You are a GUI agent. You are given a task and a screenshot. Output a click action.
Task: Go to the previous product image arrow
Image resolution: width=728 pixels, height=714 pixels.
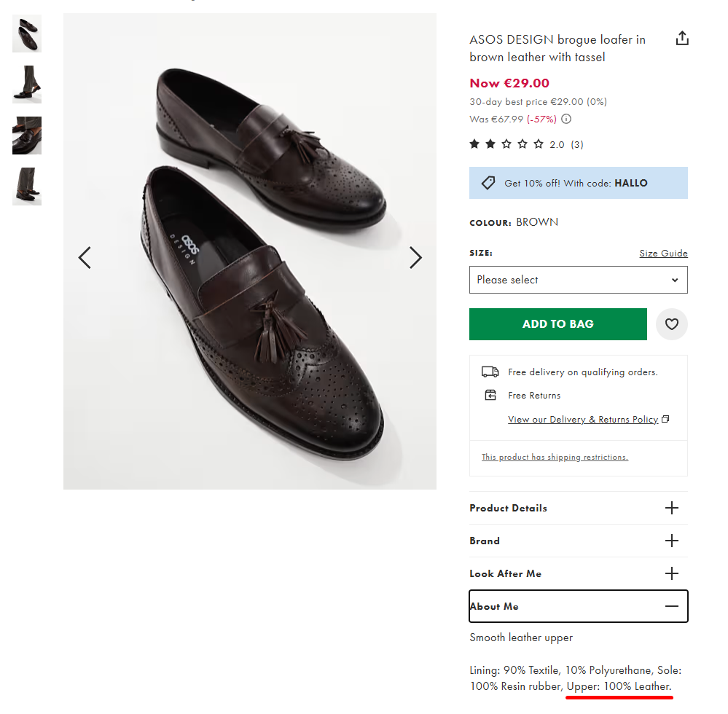pyautogui.click(x=85, y=257)
